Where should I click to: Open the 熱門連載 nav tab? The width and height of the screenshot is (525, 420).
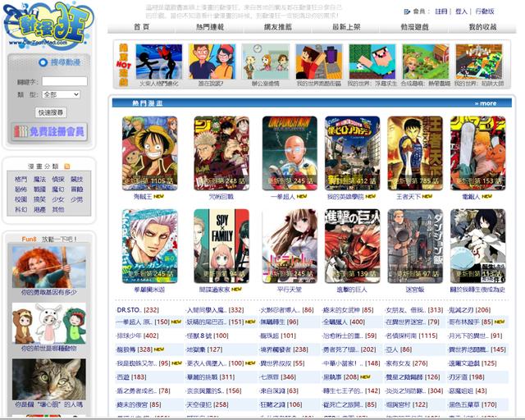tap(210, 27)
